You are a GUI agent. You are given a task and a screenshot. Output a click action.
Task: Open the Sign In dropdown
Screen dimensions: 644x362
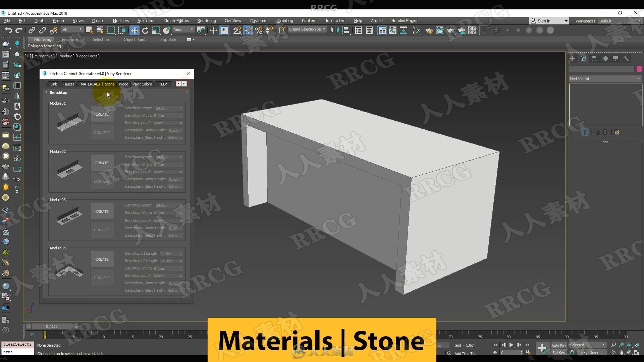tap(549, 21)
